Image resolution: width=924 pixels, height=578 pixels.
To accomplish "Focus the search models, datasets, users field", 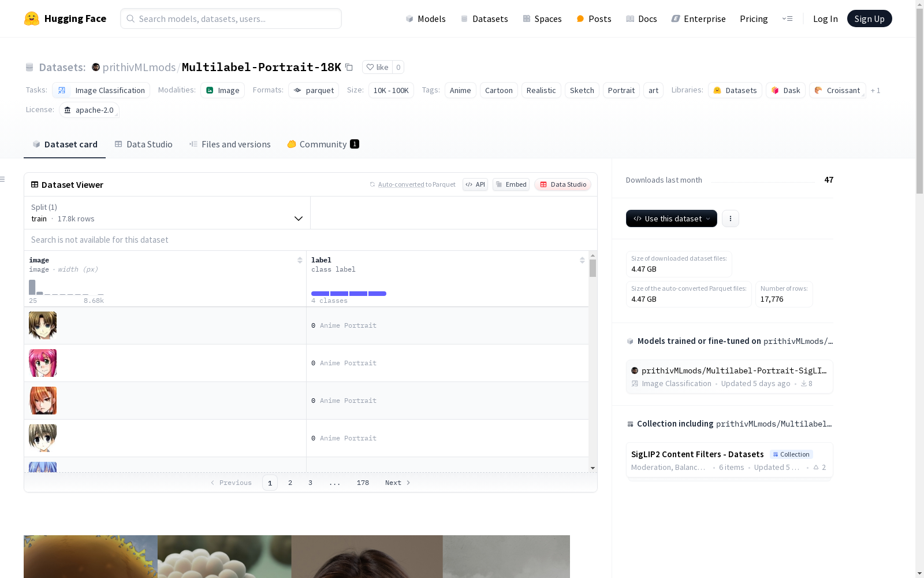I will tap(231, 18).
